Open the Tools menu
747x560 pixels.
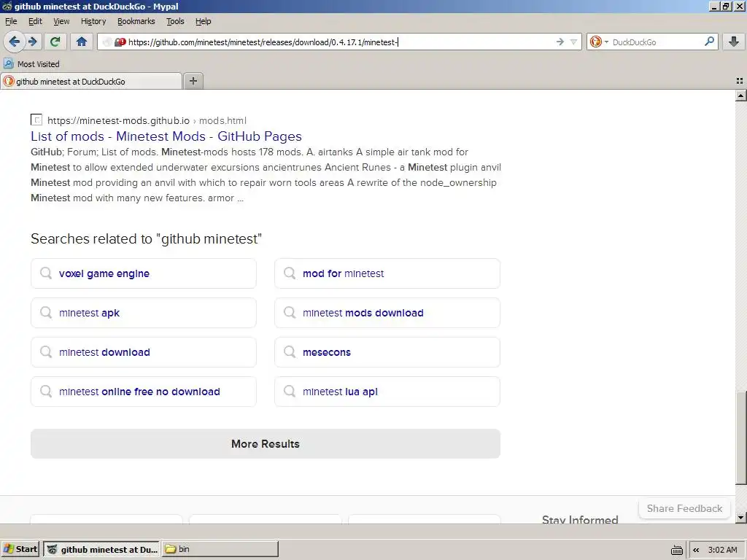tap(175, 21)
